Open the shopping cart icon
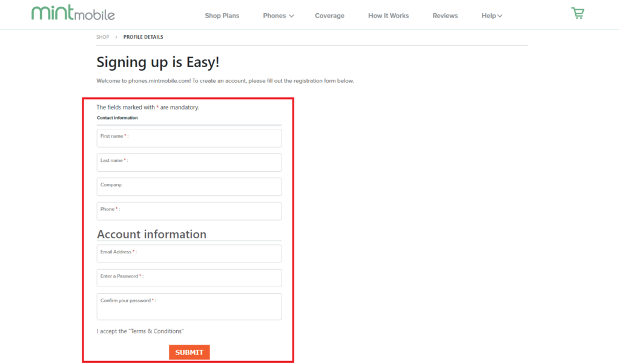This screenshot has width=620, height=364. pyautogui.click(x=578, y=13)
